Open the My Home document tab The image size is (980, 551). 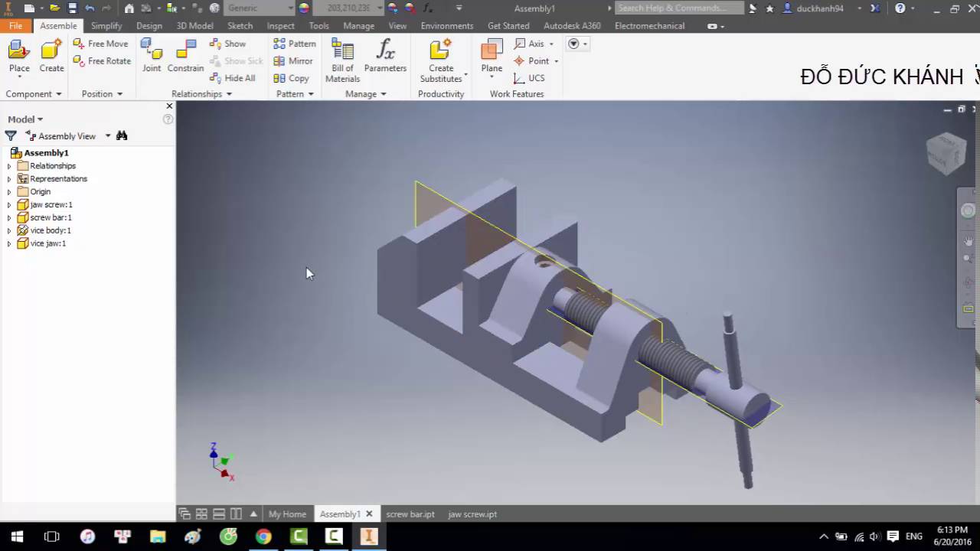click(287, 514)
